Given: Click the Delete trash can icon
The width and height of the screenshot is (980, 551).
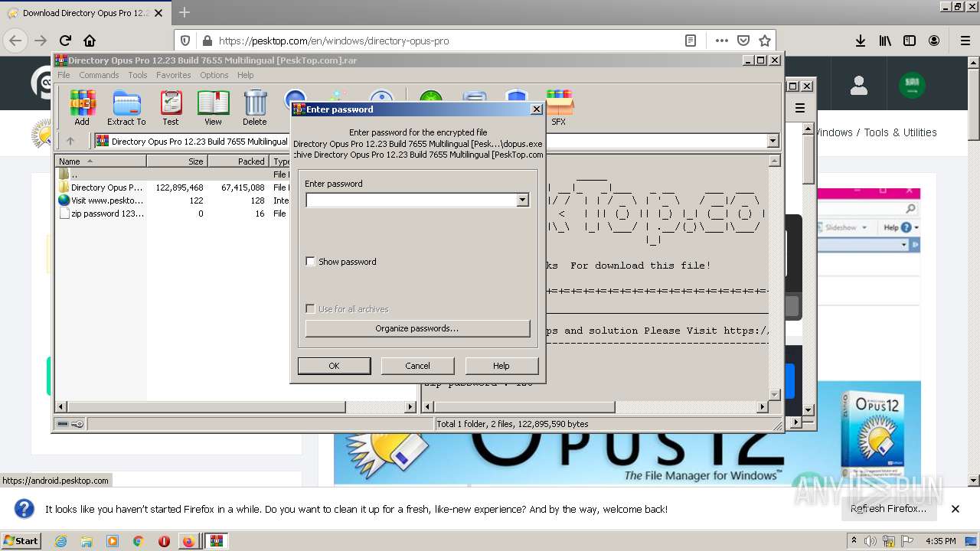Looking at the screenshot, I should point(255,107).
